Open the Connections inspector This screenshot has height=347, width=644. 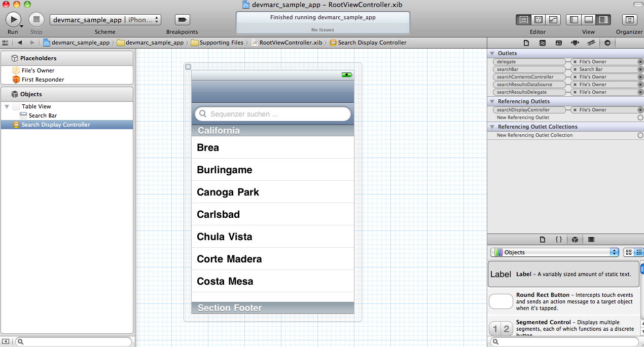608,43
